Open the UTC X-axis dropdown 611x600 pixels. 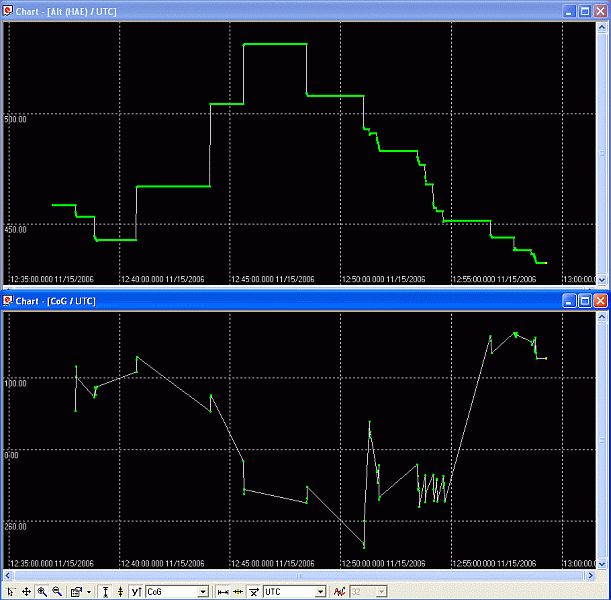point(320,592)
